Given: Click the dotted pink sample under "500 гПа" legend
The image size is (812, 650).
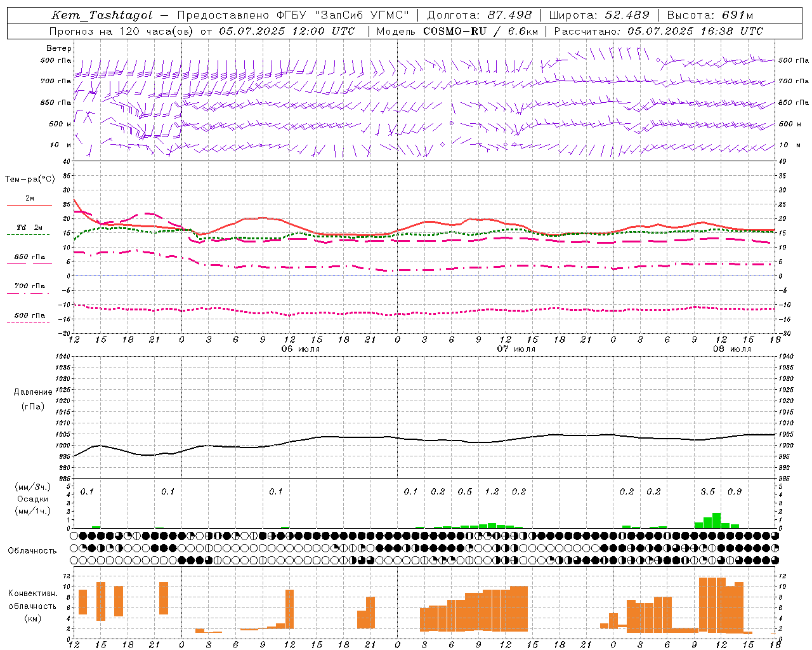Looking at the screenshot, I should 29,322.
